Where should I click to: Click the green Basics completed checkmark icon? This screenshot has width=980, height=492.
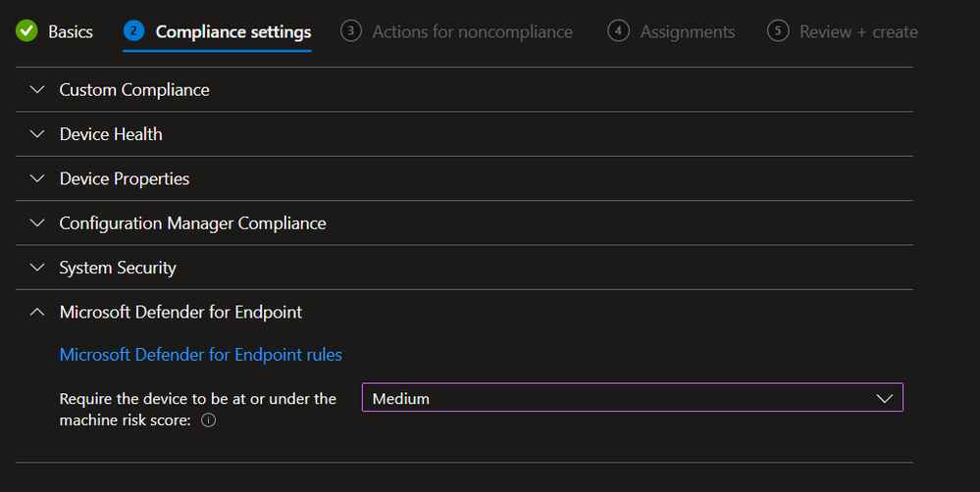26,31
